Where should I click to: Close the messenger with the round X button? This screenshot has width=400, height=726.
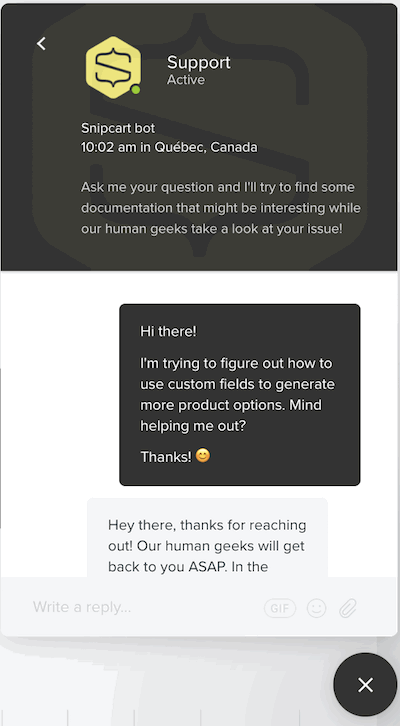pos(365,684)
